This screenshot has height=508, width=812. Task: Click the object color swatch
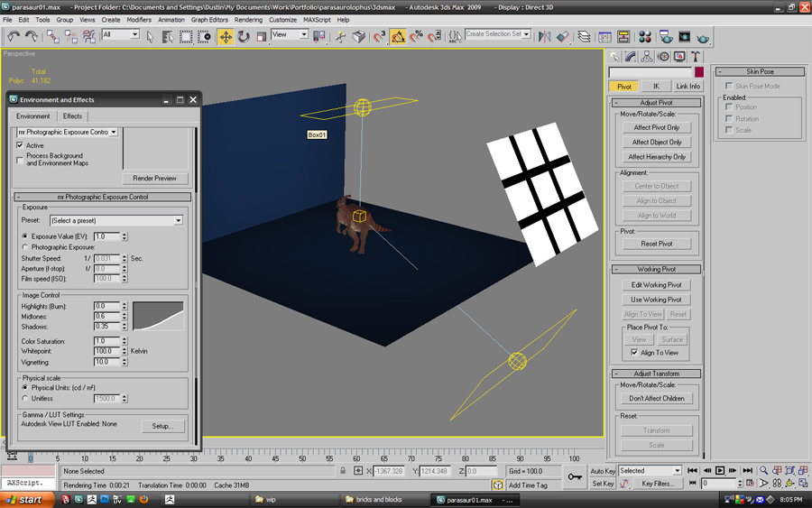pos(699,72)
